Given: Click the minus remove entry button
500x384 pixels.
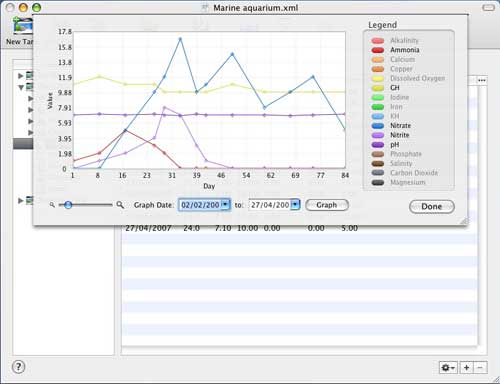Looking at the screenshot, I should [480, 368].
